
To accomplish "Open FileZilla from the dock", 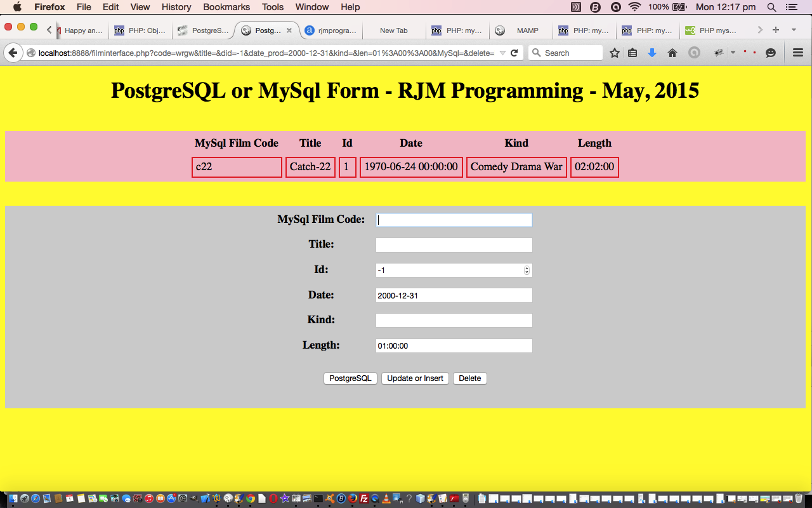I will [x=364, y=499].
